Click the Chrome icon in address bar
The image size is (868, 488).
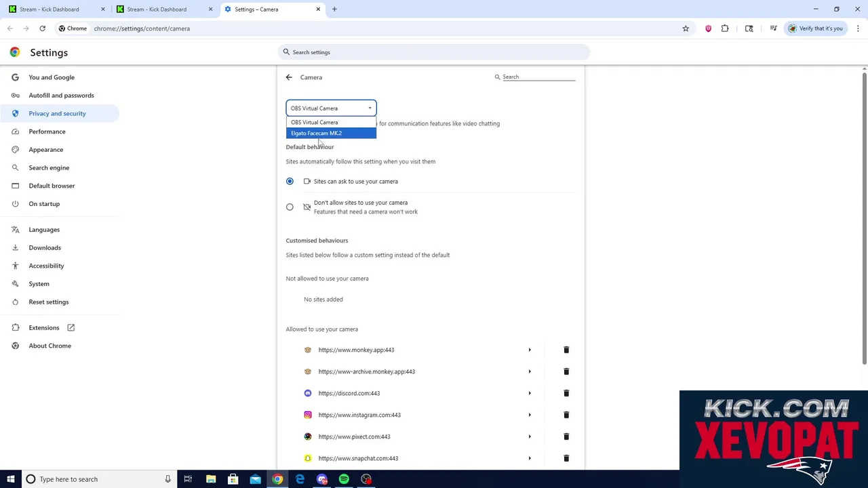coord(73,28)
